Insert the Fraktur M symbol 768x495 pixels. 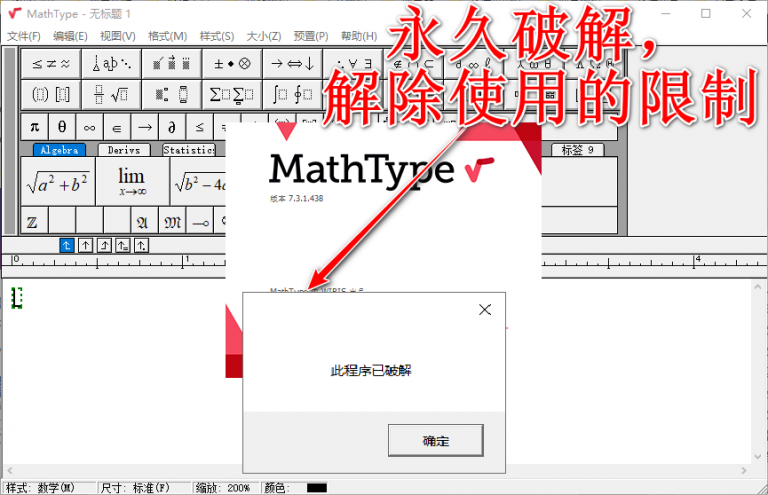point(172,220)
